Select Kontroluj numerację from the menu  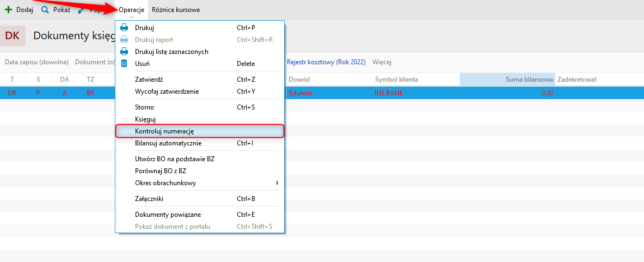coord(164,131)
